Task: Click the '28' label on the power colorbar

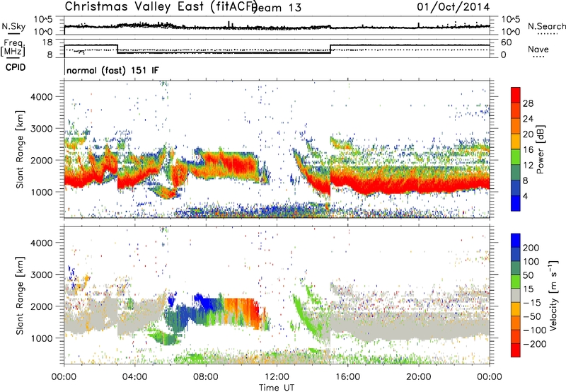Action: tap(528, 103)
